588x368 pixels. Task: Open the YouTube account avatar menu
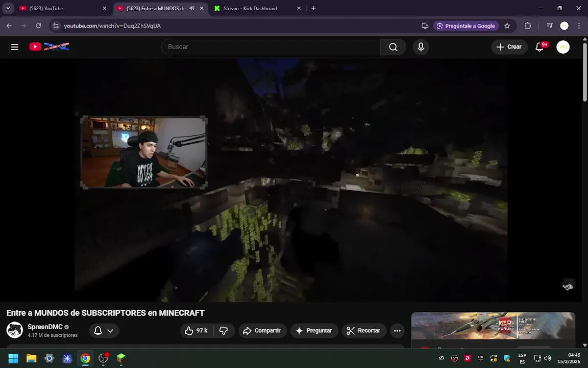pyautogui.click(x=562, y=47)
